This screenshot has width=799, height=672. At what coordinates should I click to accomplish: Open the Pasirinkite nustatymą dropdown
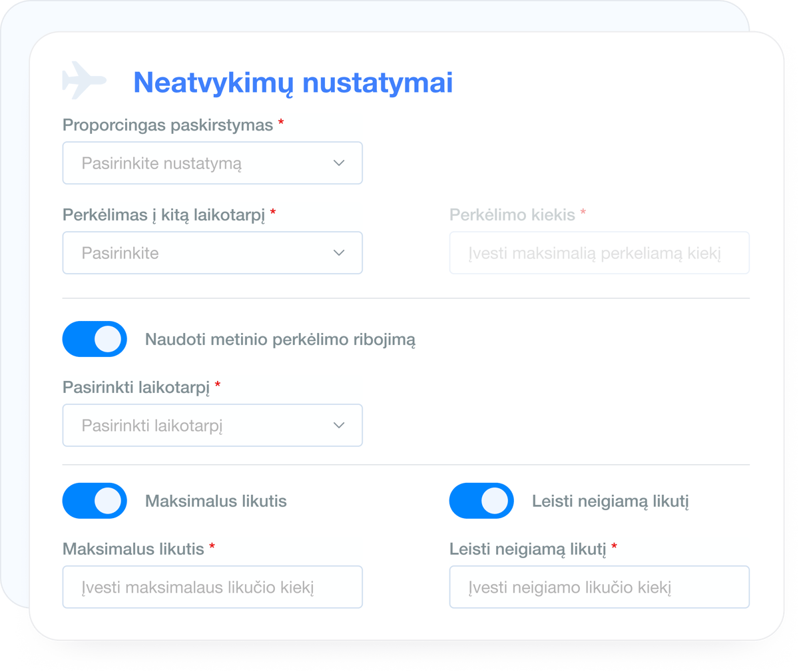(212, 163)
